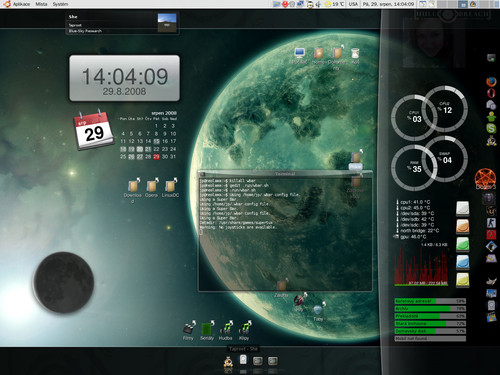Open the Counter-Strike launcher icon
The width and height of the screenshot is (500, 375).
(491, 223)
